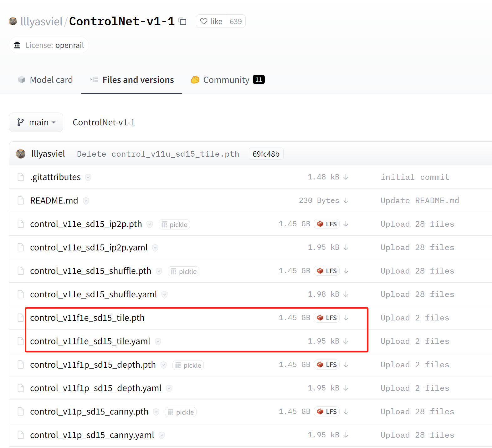Download control_v11p_sd15_canny.yaml via the arrow icon

tap(346, 435)
